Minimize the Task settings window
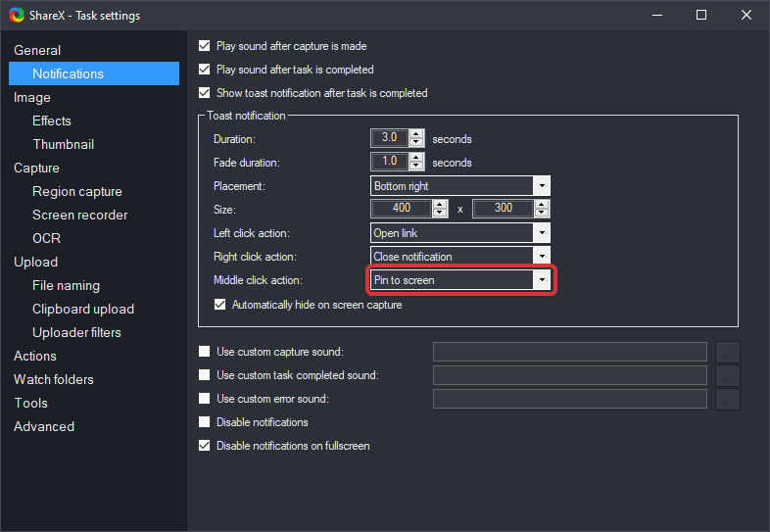Screen dimensions: 770x532 [x=657, y=16]
